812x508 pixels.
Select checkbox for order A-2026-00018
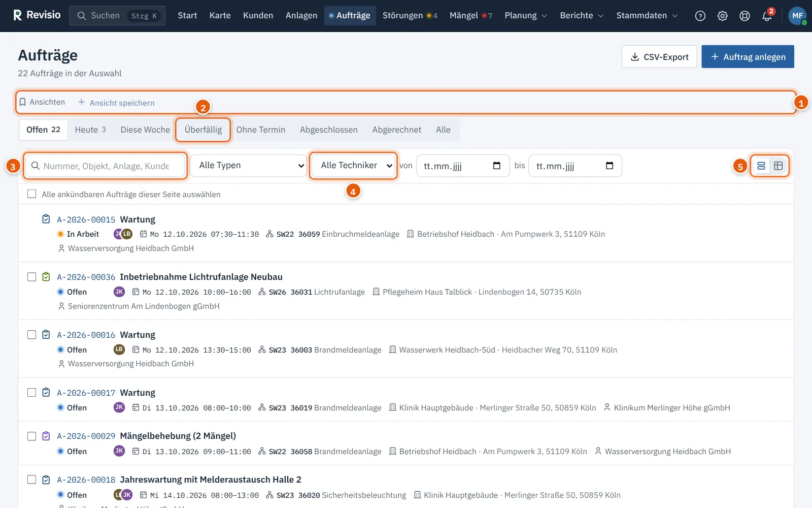click(31, 480)
